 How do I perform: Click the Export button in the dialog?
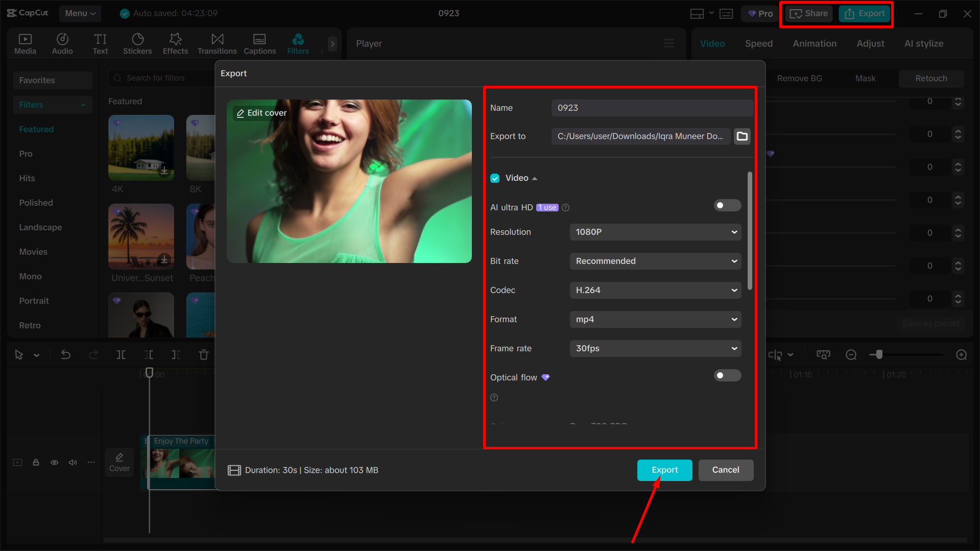pos(664,470)
